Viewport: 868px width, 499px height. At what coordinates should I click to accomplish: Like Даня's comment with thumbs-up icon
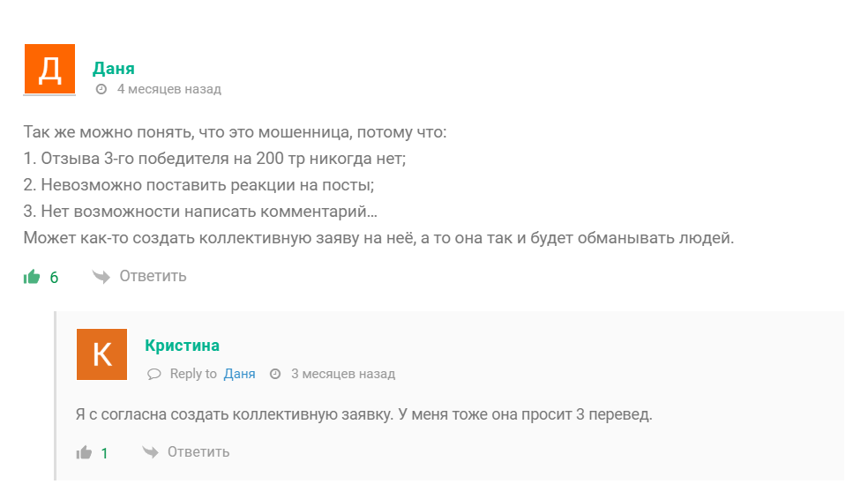click(x=32, y=277)
